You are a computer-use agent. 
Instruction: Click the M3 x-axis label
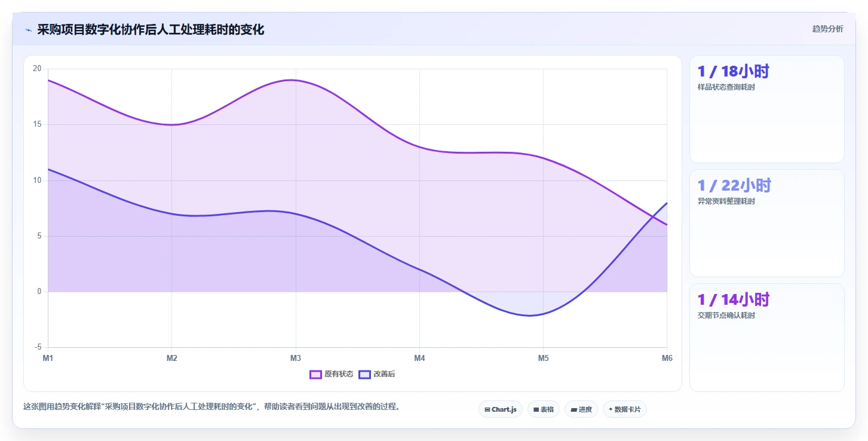click(295, 359)
